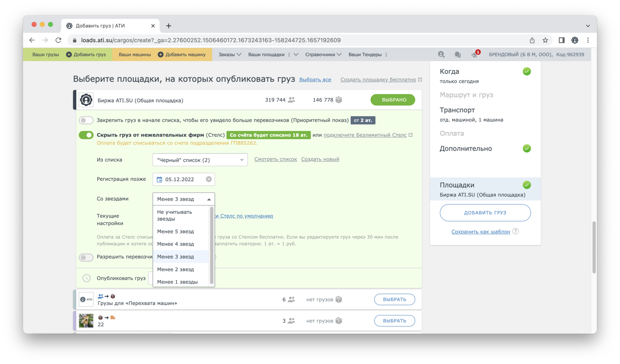Open notifications with red badge
Image resolution: width=620 pixels, height=364 pixels.
(475, 54)
